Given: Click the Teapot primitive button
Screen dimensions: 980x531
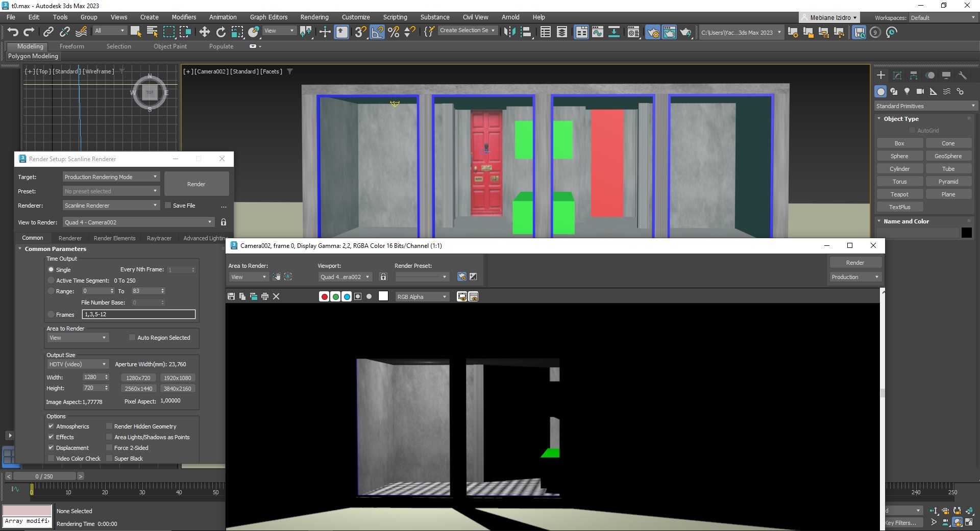Looking at the screenshot, I should click(x=899, y=194).
